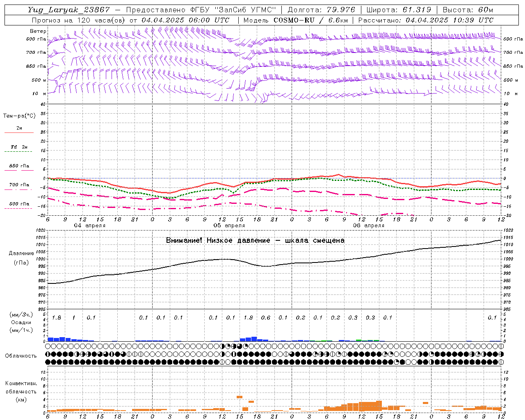
Task: Click the 'Рассчитано: 04.04.2025 10:39 UTC' timestamp
Action: (x=426, y=20)
